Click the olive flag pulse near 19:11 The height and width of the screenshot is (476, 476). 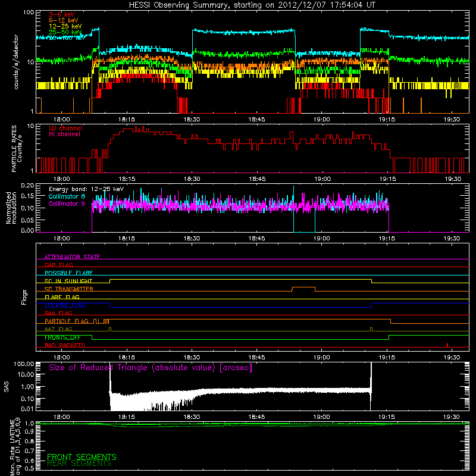[371, 330]
